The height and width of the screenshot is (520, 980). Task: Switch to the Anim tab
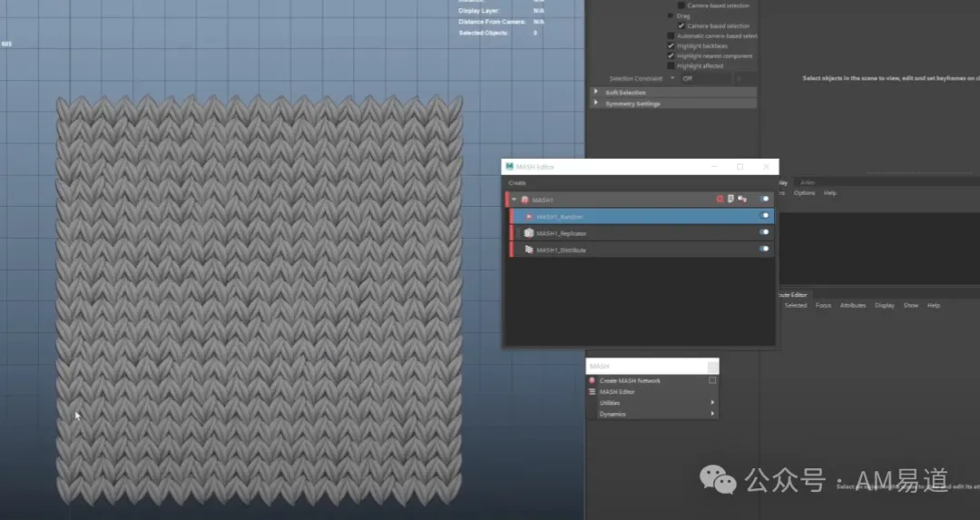point(808,182)
